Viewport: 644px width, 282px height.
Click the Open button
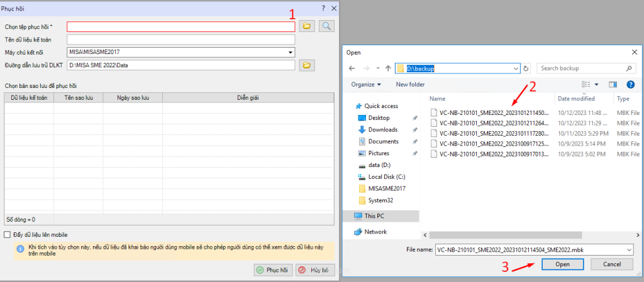point(562,264)
